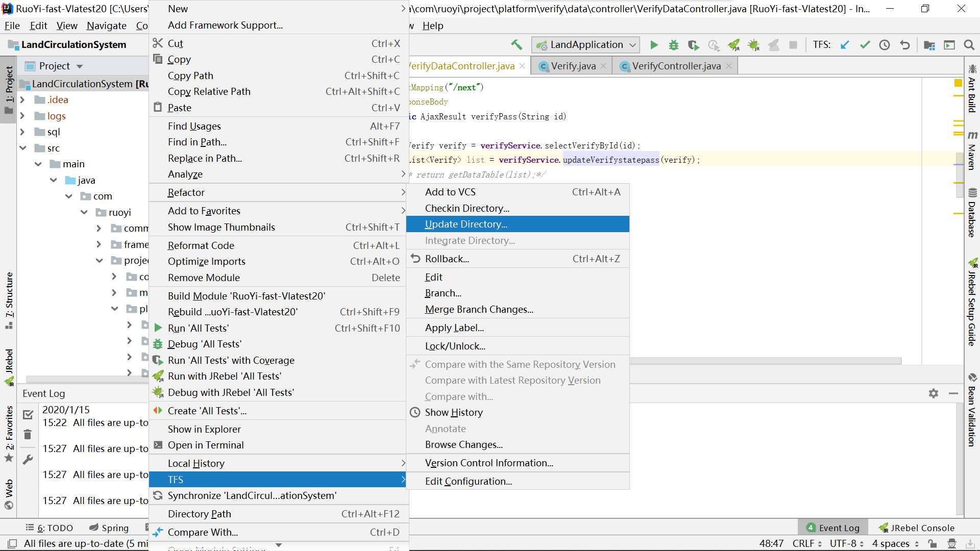Open Project Structure icon in toolbar

click(x=929, y=45)
